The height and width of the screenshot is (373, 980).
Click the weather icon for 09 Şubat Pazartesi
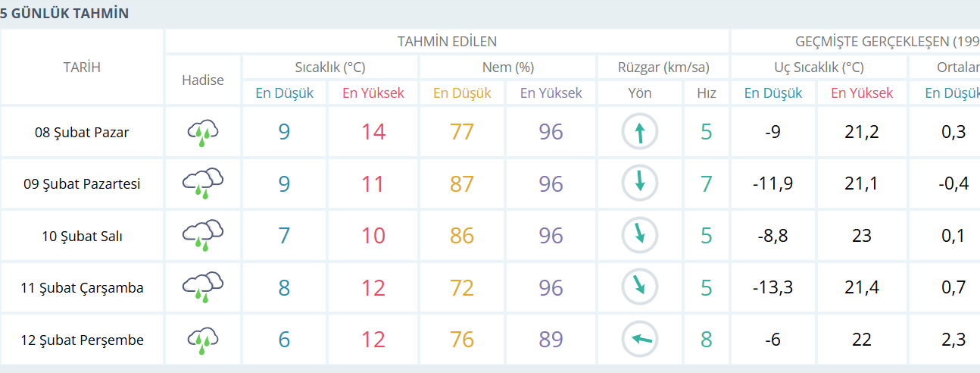(x=203, y=183)
